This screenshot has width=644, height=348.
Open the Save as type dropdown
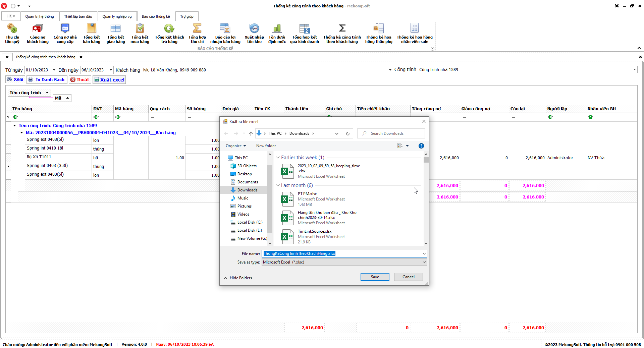pyautogui.click(x=424, y=262)
